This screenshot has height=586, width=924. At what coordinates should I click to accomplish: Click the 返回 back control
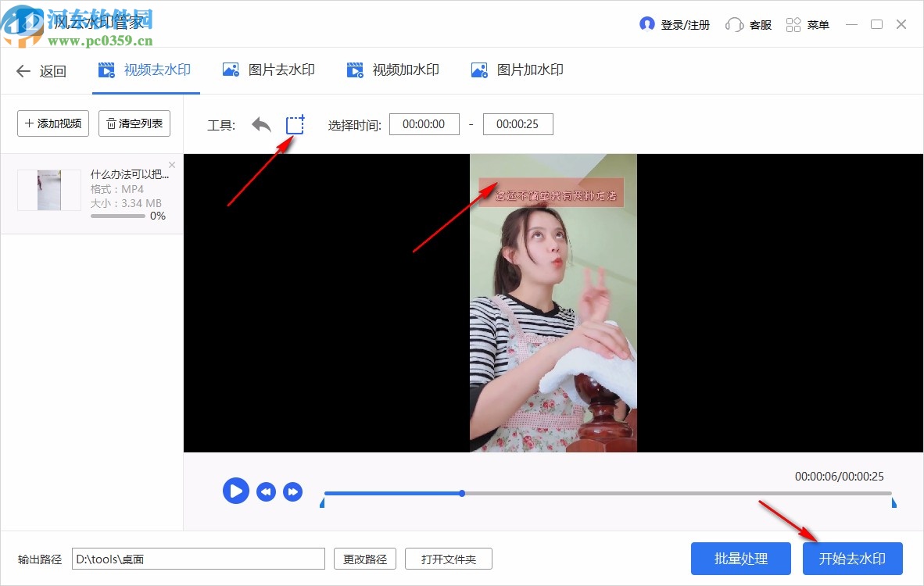[x=41, y=70]
